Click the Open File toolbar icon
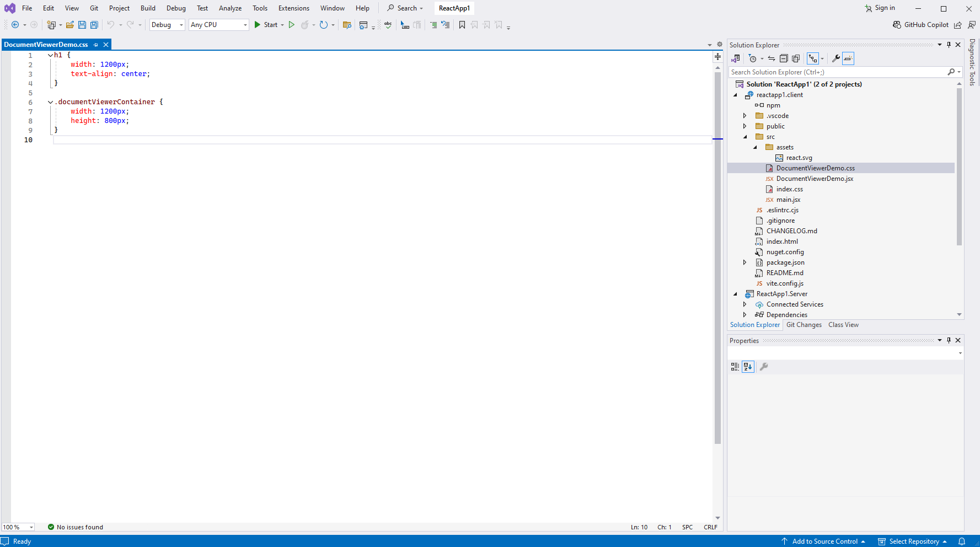Viewport: 980px width, 547px height. (x=70, y=25)
